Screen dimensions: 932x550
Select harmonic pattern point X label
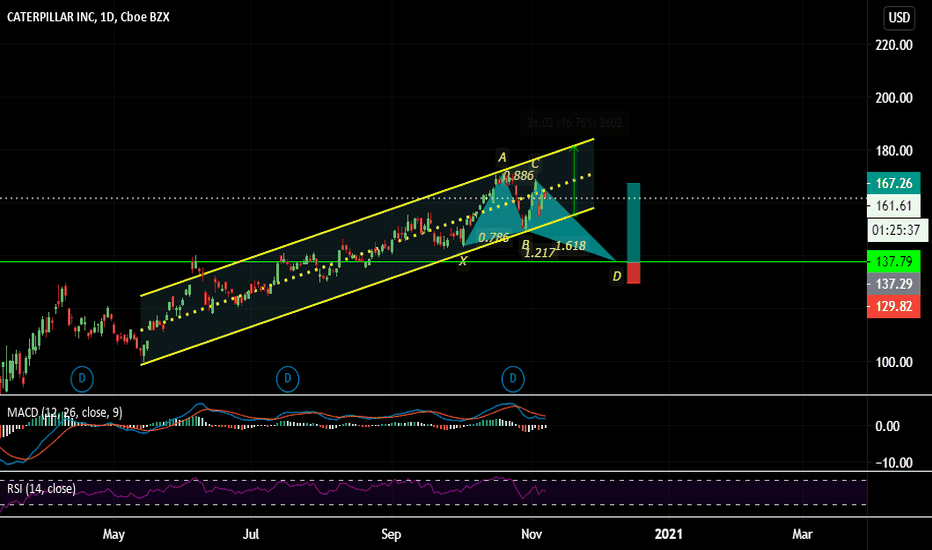coord(463,261)
